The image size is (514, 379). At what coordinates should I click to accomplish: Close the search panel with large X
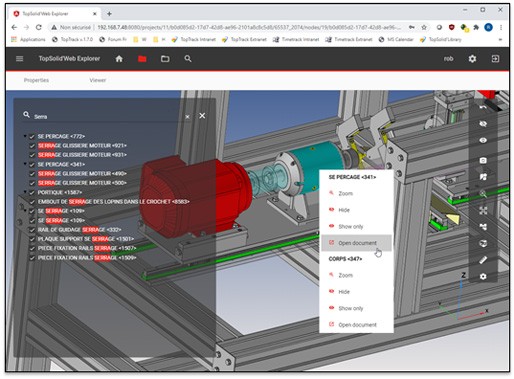pyautogui.click(x=202, y=116)
